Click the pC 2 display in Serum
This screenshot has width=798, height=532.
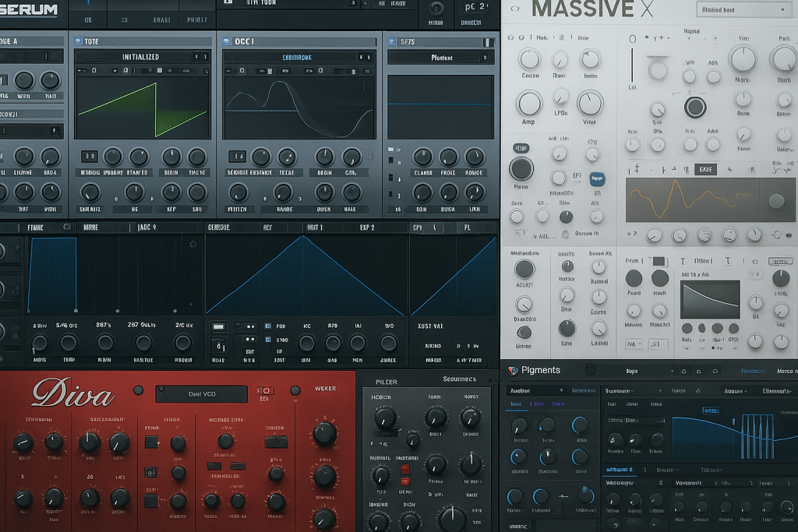click(x=475, y=7)
